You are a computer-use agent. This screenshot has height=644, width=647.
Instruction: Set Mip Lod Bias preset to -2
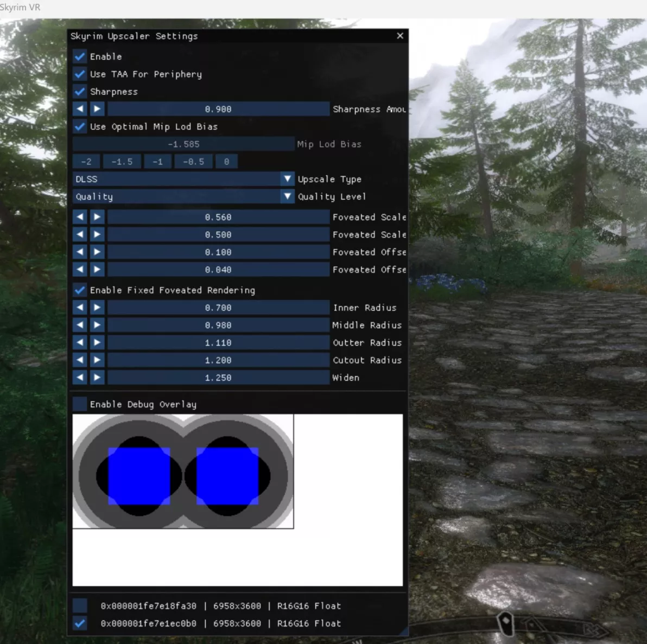86,162
